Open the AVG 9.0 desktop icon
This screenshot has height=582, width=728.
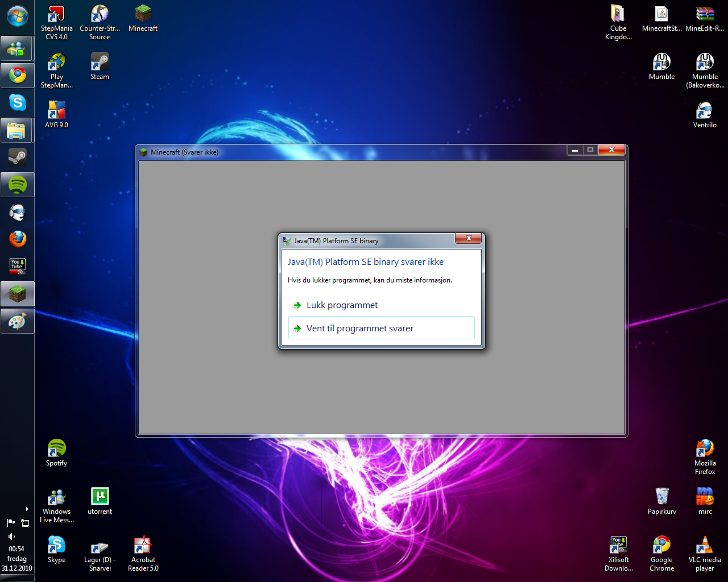click(x=56, y=115)
